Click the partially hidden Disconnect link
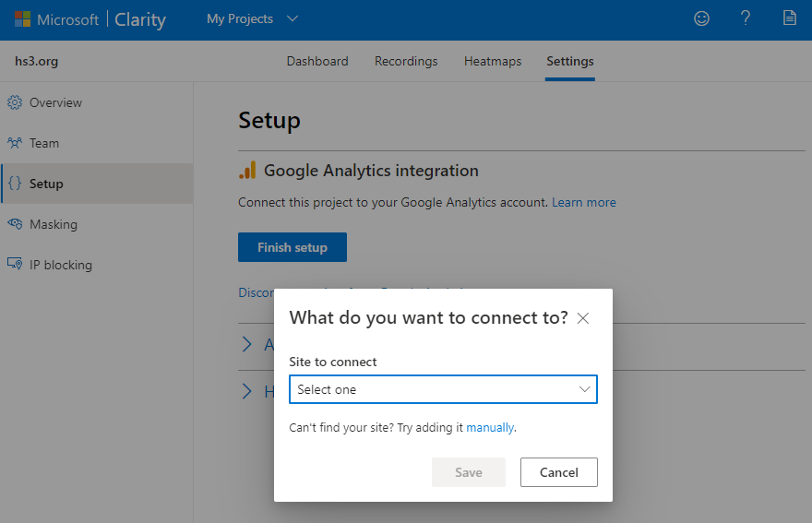Viewport: 812px width, 523px height. 256,292
